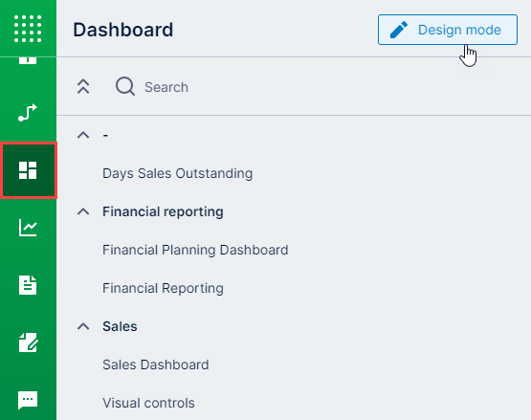Open Financial Planning Dashboard item

pos(195,250)
